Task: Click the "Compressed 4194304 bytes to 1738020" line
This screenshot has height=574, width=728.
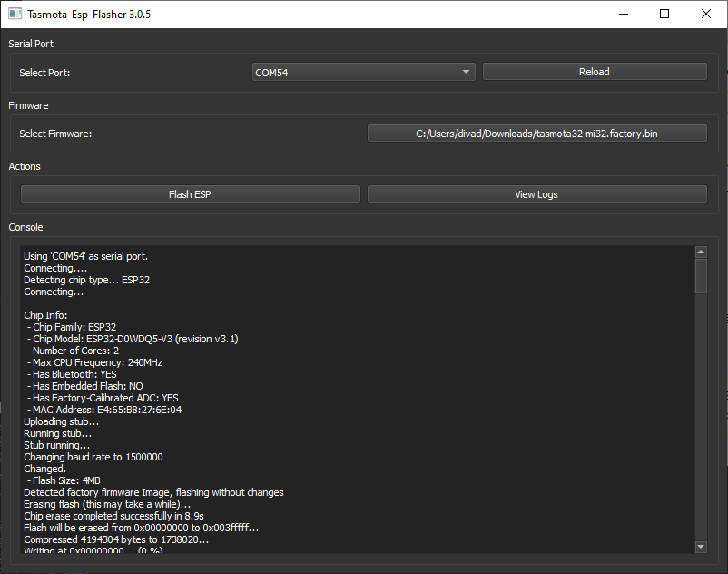Action: (116, 540)
